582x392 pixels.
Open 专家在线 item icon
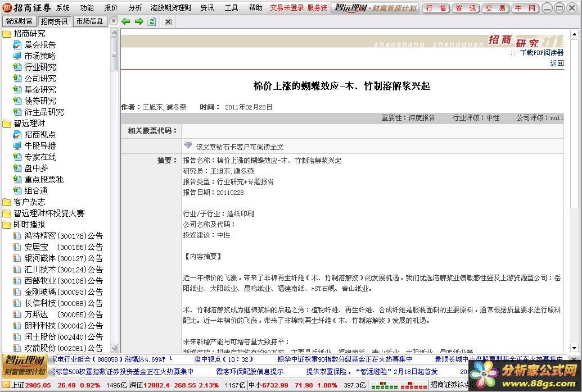tap(17, 157)
